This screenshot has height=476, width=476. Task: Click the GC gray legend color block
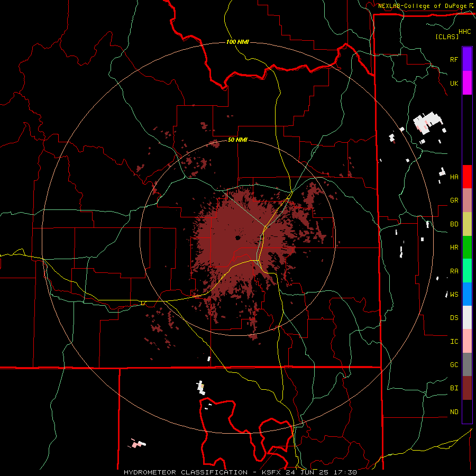pos(467,364)
